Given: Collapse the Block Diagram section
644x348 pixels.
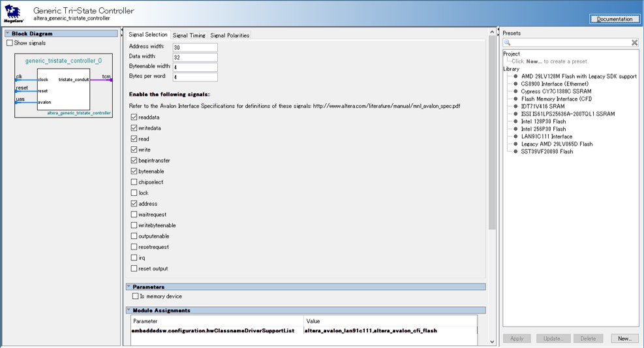Looking at the screenshot, I should click(8, 33).
